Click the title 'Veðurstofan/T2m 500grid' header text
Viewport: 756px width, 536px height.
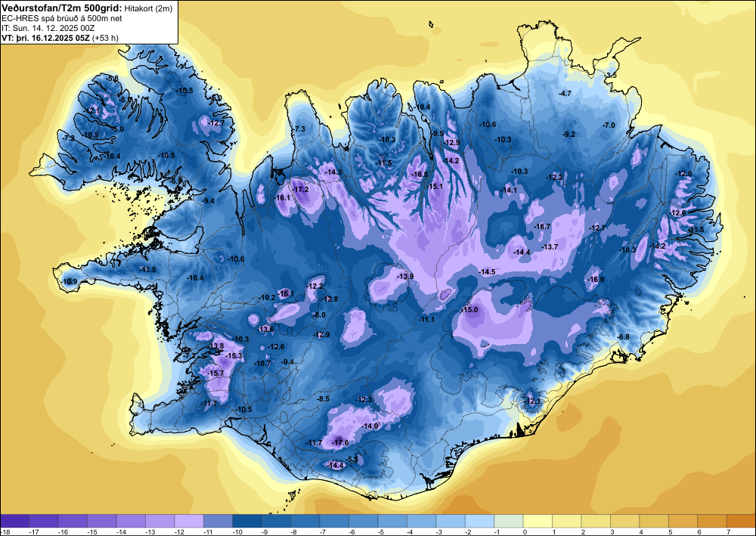[60, 8]
